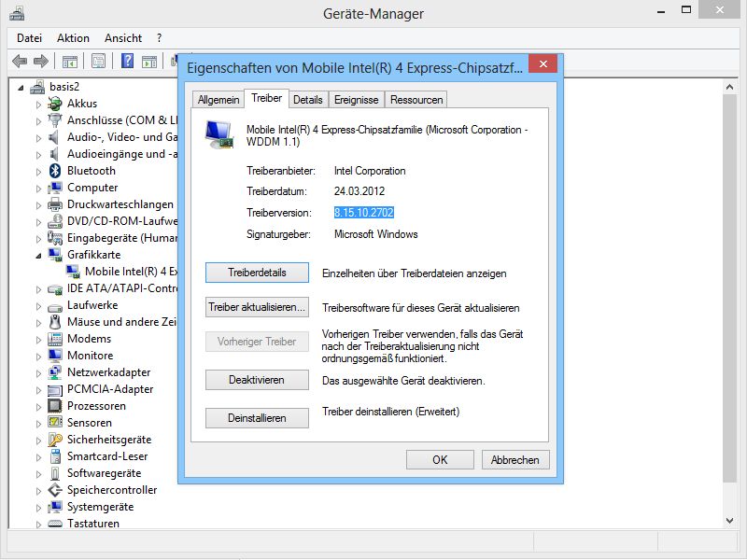
Task: Expand the Systemgeräte category
Action: point(38,508)
